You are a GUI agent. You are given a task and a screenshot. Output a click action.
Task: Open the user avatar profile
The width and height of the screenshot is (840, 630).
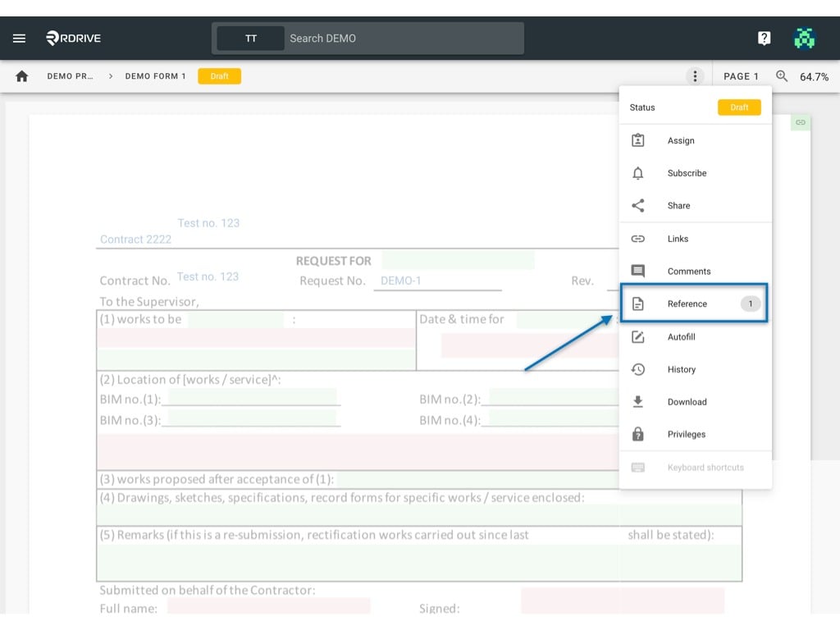point(804,38)
